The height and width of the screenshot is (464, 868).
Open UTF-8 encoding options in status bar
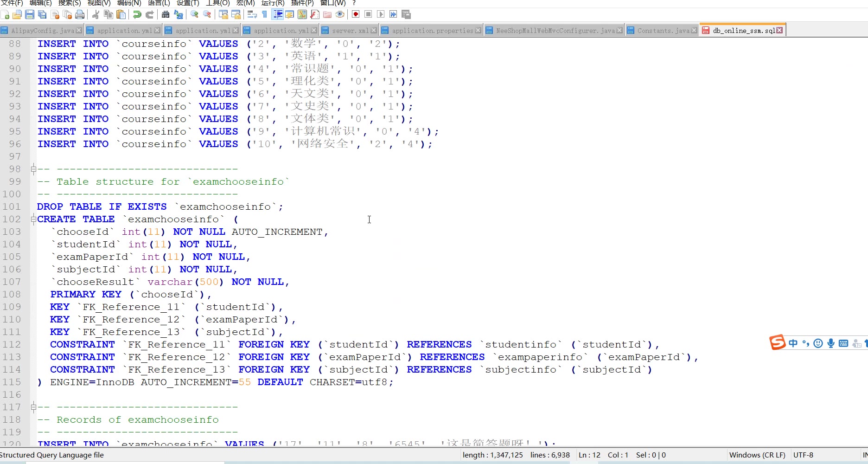click(x=803, y=455)
